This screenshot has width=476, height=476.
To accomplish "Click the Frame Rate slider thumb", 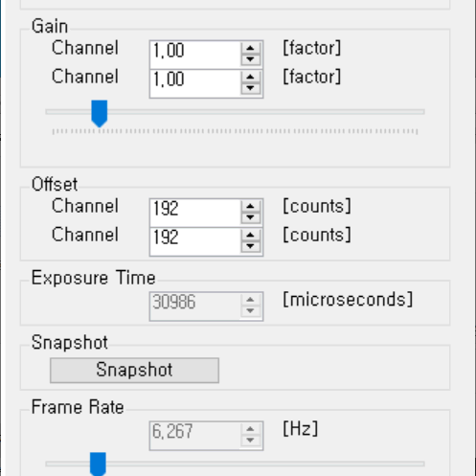I will pyautogui.click(x=98, y=464).
